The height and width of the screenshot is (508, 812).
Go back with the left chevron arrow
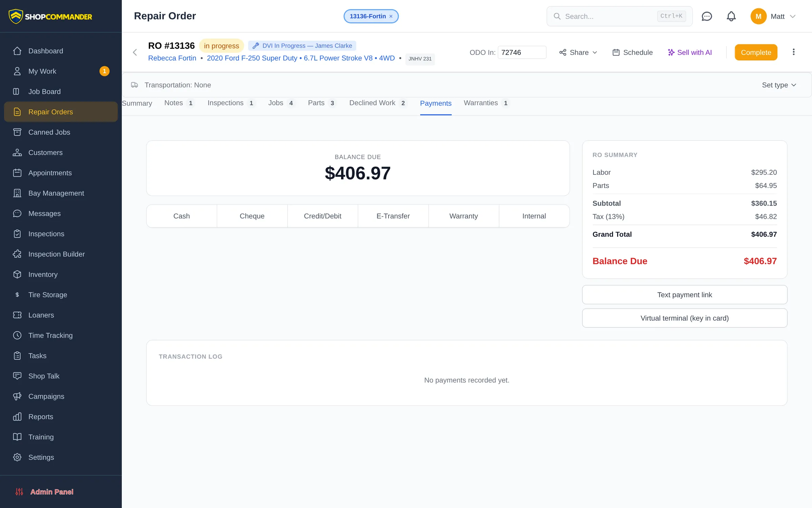point(135,52)
